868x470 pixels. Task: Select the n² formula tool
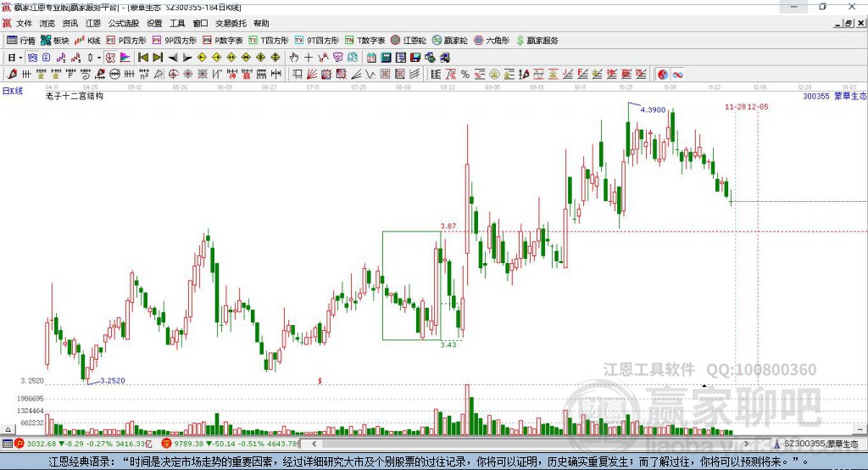144,74
